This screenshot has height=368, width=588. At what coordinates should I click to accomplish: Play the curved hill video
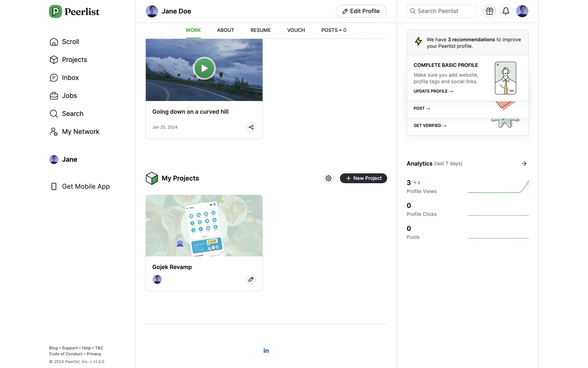pyautogui.click(x=204, y=68)
